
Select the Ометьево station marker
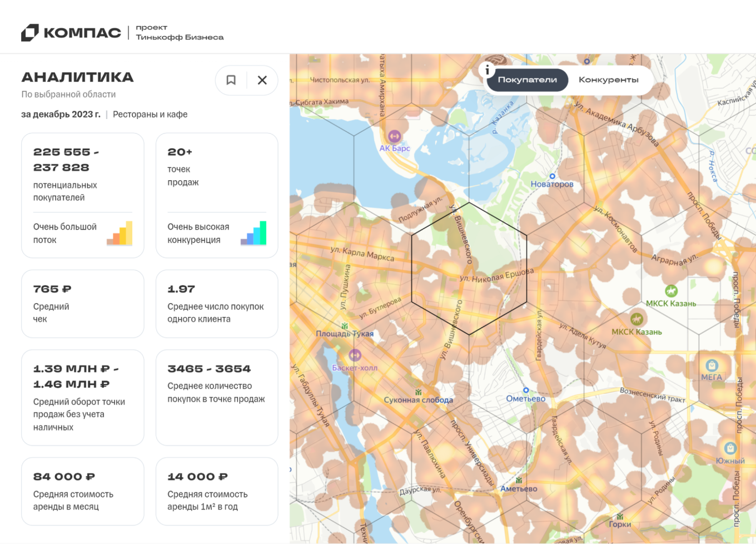(x=526, y=390)
